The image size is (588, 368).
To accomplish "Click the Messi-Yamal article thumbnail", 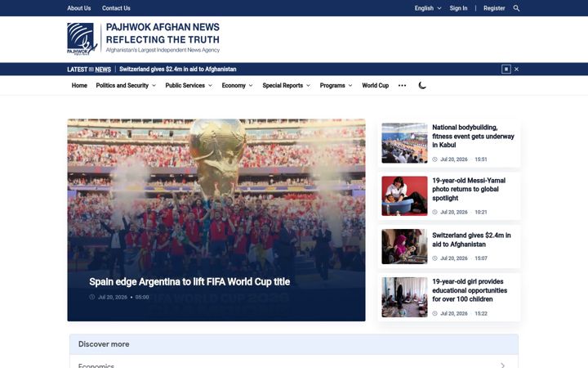I will click(x=404, y=196).
